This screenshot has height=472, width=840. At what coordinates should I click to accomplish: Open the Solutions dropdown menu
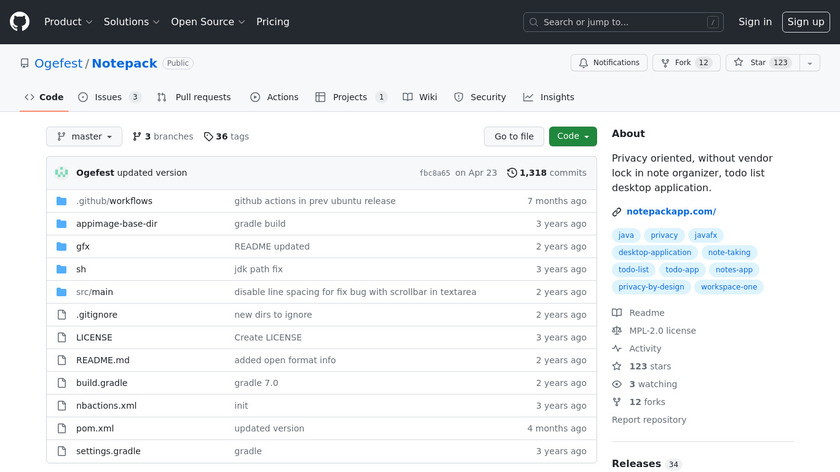[131, 22]
